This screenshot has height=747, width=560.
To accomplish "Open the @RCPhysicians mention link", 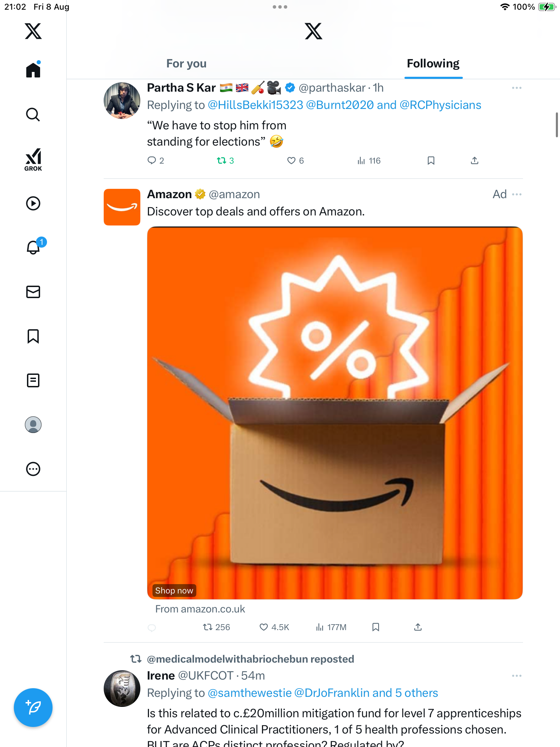I will click(x=440, y=105).
